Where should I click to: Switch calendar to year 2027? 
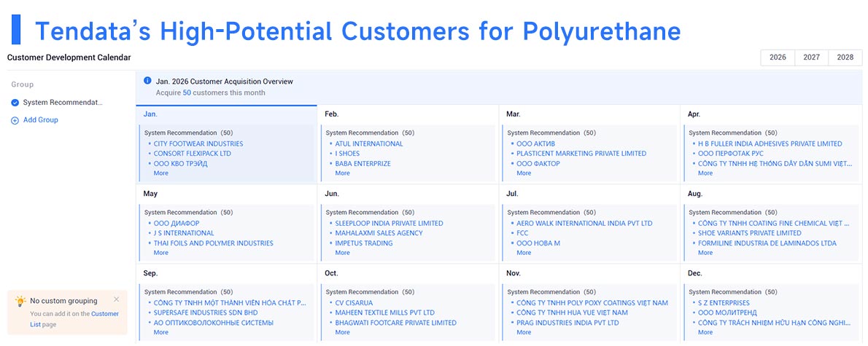pyautogui.click(x=812, y=58)
